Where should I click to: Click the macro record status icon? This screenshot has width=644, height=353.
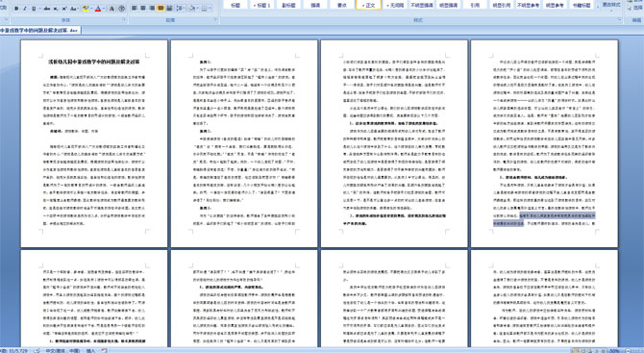click(104, 350)
